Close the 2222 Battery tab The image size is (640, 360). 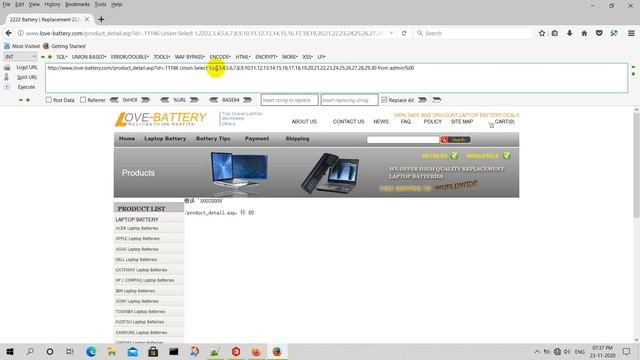[x=87, y=19]
